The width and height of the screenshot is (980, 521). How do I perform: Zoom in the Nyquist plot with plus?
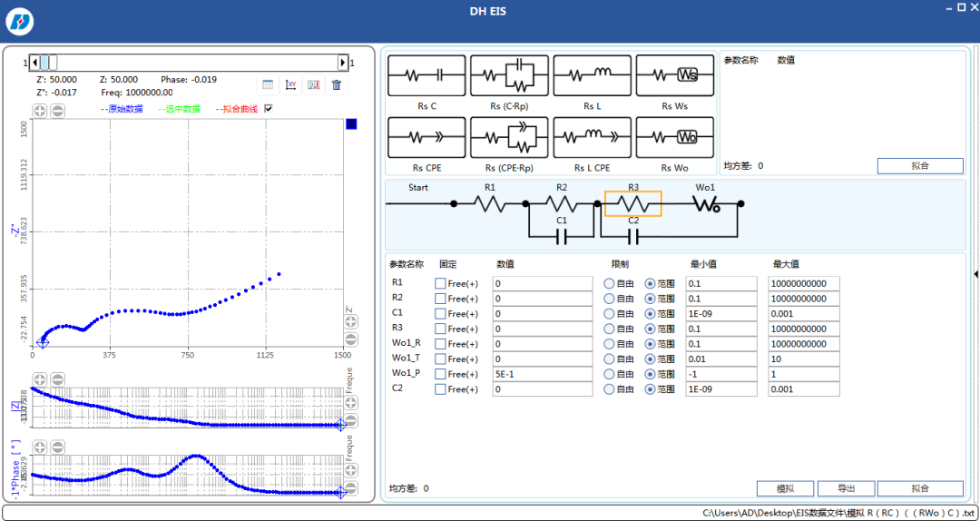tap(39, 111)
